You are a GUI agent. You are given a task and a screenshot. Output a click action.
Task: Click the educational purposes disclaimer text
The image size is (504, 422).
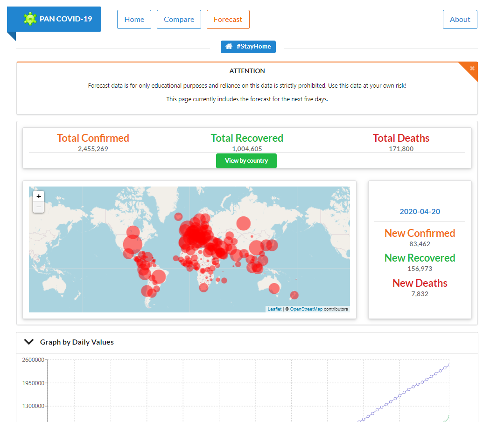click(247, 86)
